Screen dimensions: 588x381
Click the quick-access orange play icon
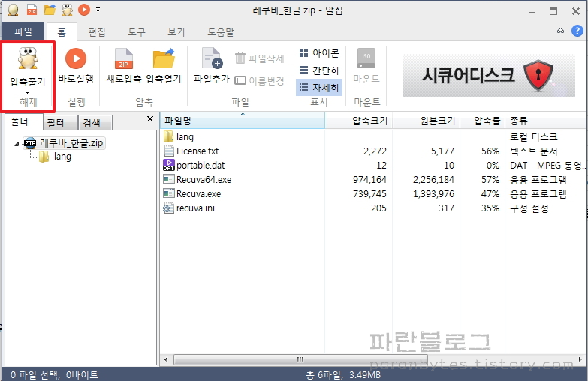click(84, 10)
